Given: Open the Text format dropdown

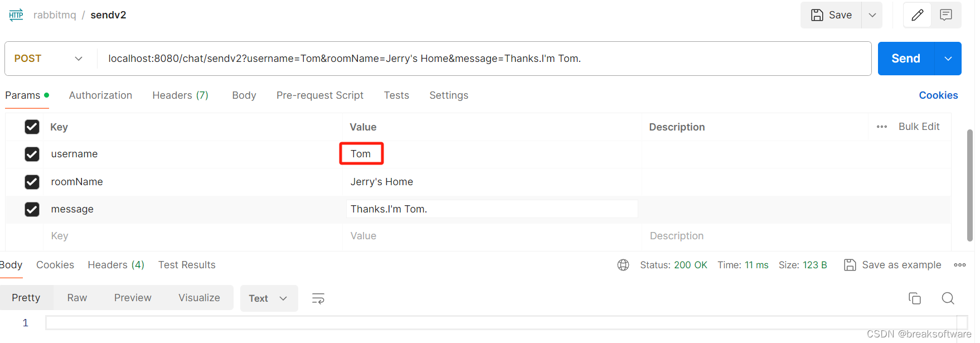Looking at the screenshot, I should click(x=269, y=298).
